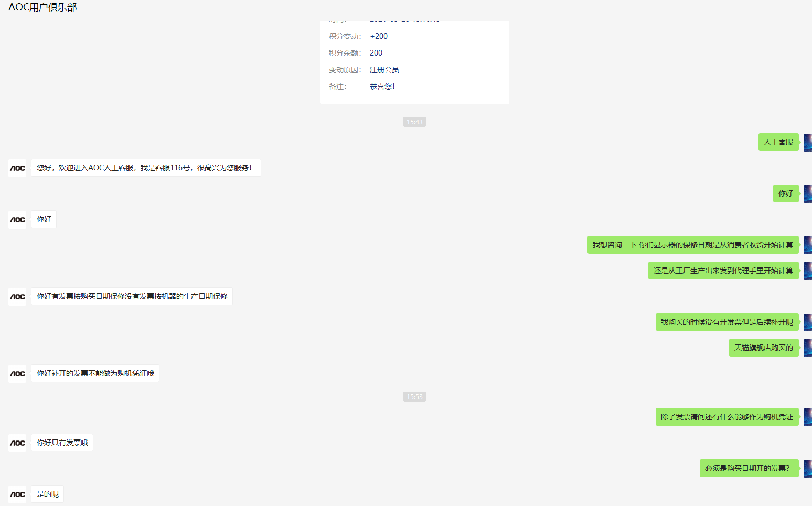Click AOC avatar beside the 客服116号 welcome message
The width and height of the screenshot is (812, 506).
coord(17,168)
